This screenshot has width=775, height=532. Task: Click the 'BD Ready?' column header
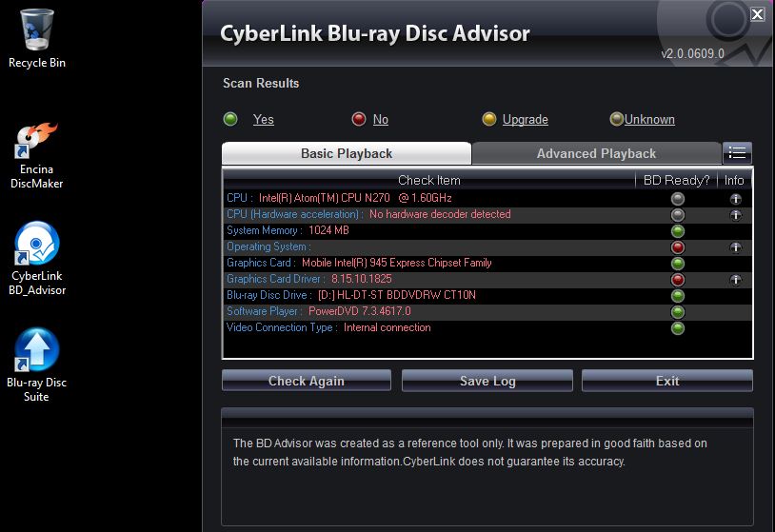click(676, 180)
